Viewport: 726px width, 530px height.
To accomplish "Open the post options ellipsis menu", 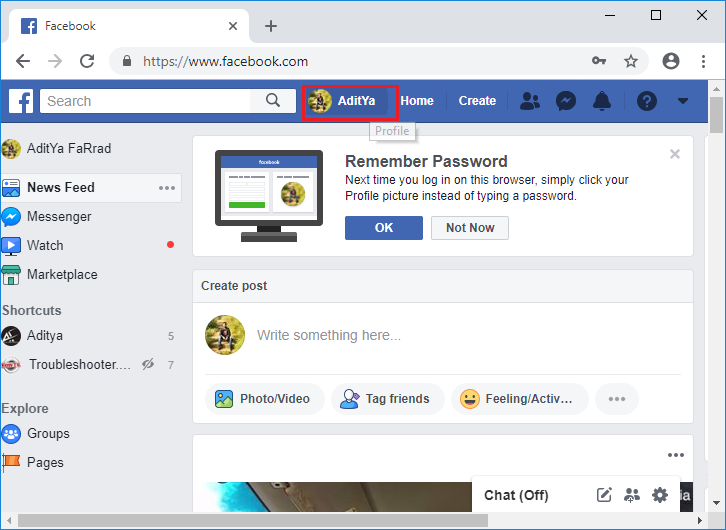I will (676, 455).
